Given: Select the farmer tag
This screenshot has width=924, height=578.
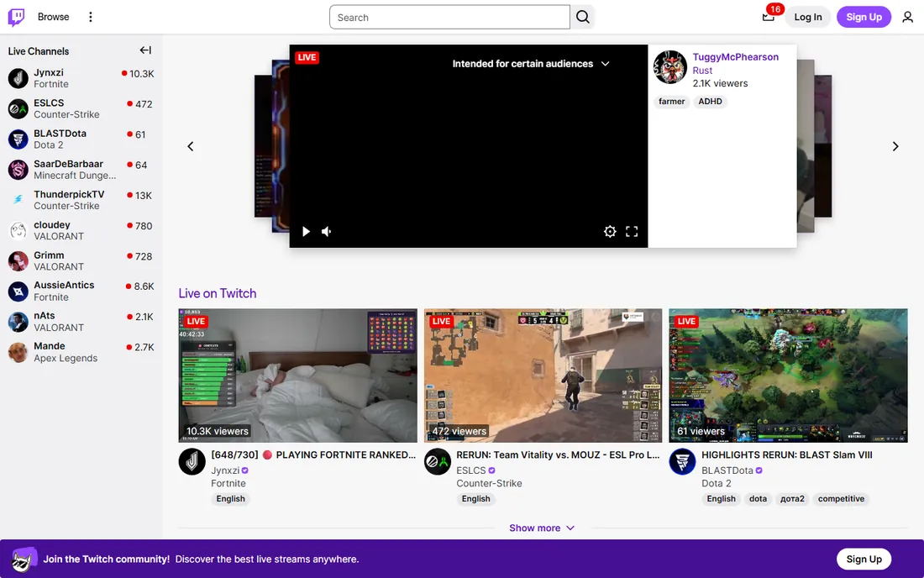Looking at the screenshot, I should point(671,102).
